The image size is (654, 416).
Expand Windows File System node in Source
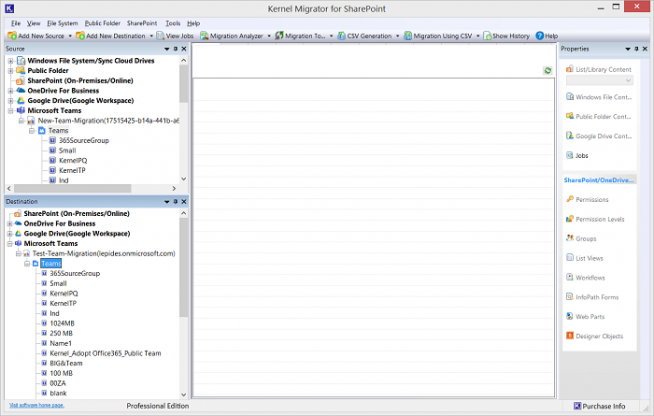pyautogui.click(x=11, y=61)
